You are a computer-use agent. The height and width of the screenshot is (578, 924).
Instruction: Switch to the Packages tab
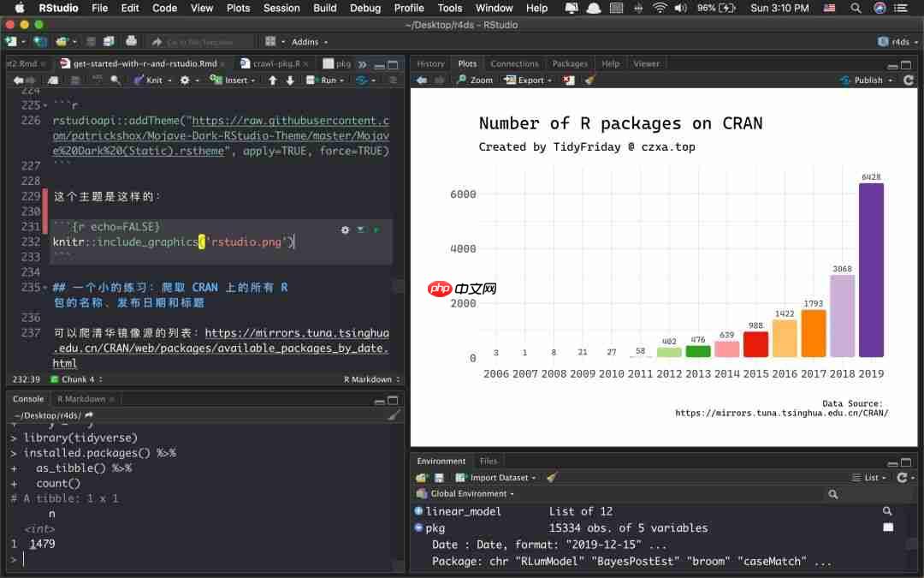point(570,63)
